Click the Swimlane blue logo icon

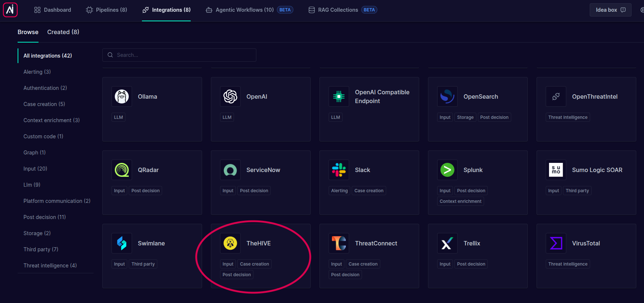coord(122,243)
